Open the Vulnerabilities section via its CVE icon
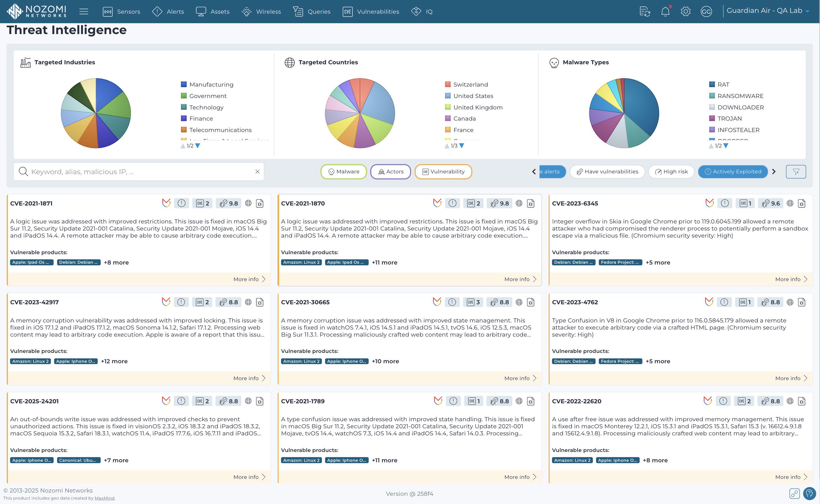Screen dimensions: 820x504 point(347,11)
